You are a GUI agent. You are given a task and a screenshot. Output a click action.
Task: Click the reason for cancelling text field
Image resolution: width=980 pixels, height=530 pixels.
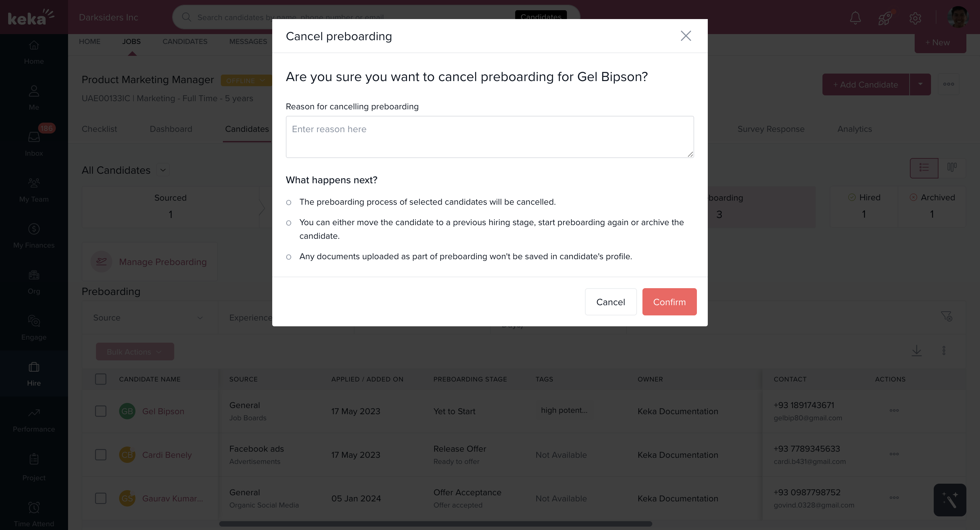tap(490, 137)
